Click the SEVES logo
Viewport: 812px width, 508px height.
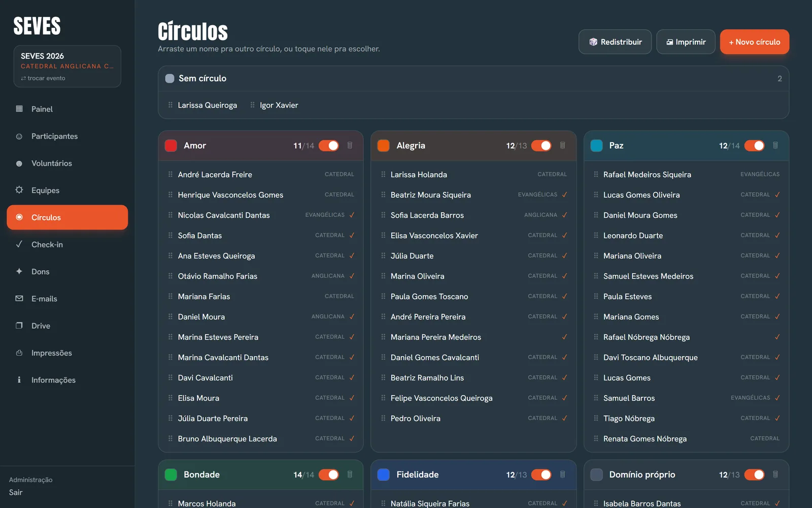coord(37,26)
